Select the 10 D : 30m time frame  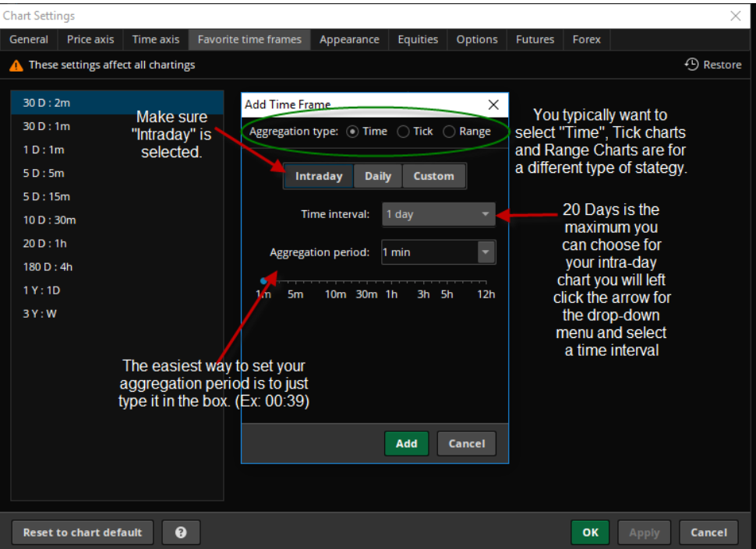tap(117, 220)
